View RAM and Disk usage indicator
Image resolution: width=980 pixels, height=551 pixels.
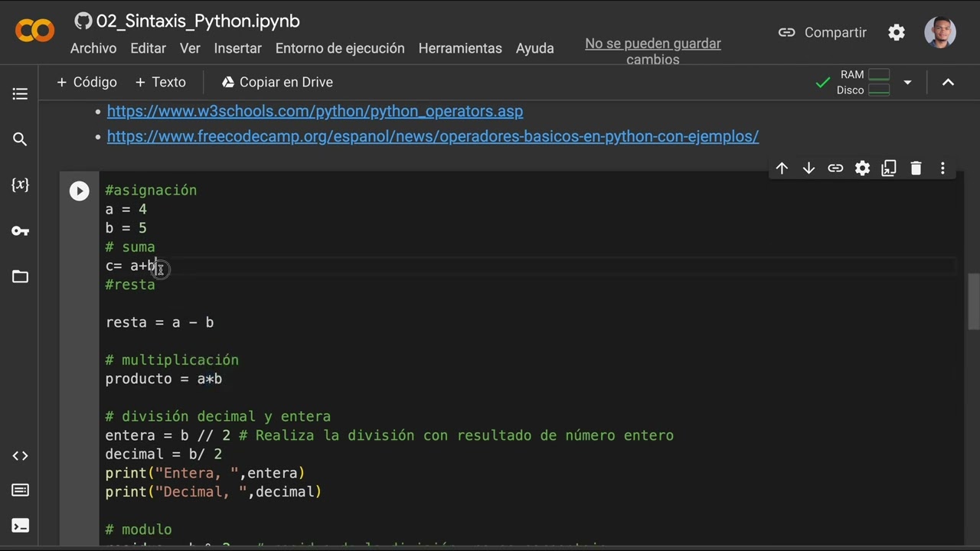click(x=864, y=82)
